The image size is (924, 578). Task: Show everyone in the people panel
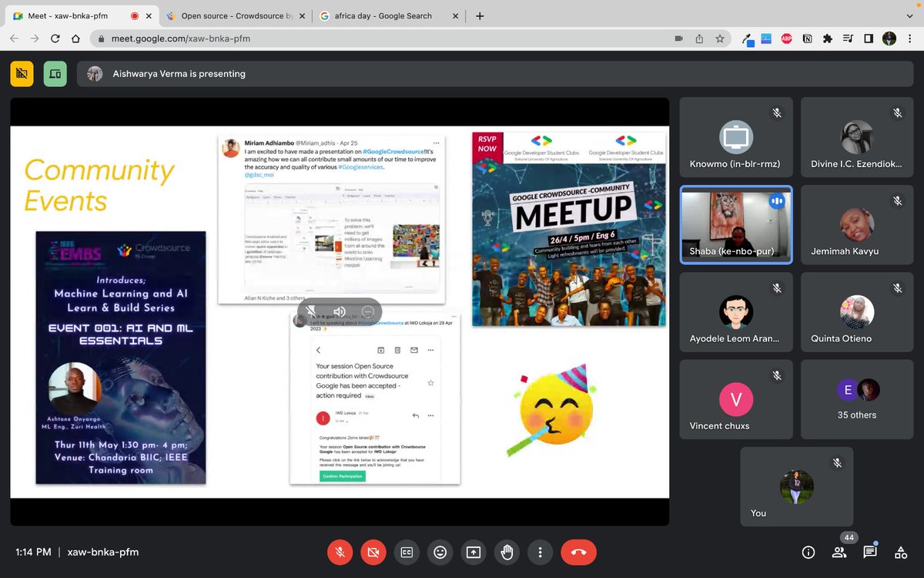pyautogui.click(x=839, y=552)
